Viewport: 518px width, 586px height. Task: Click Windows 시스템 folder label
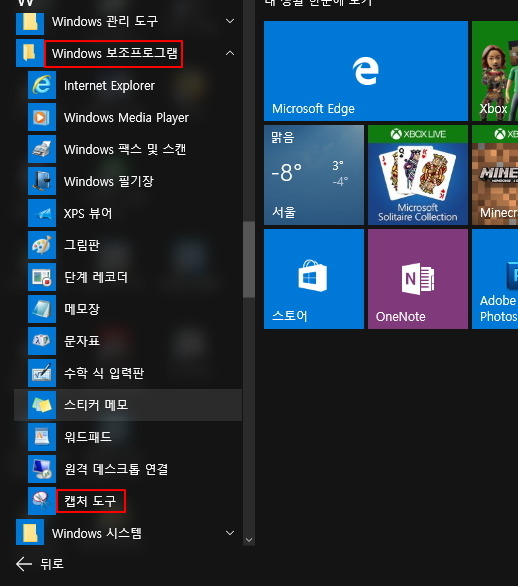pyautogui.click(x=97, y=533)
